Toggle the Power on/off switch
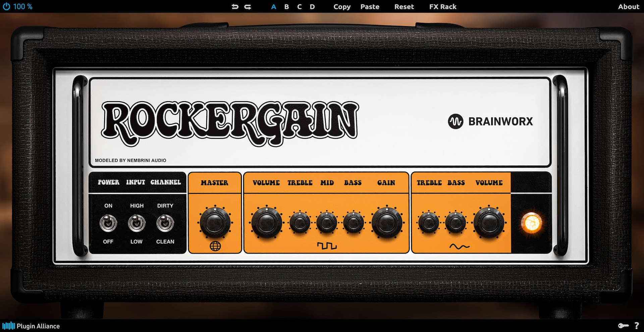The height and width of the screenshot is (332, 644). pyautogui.click(x=108, y=223)
